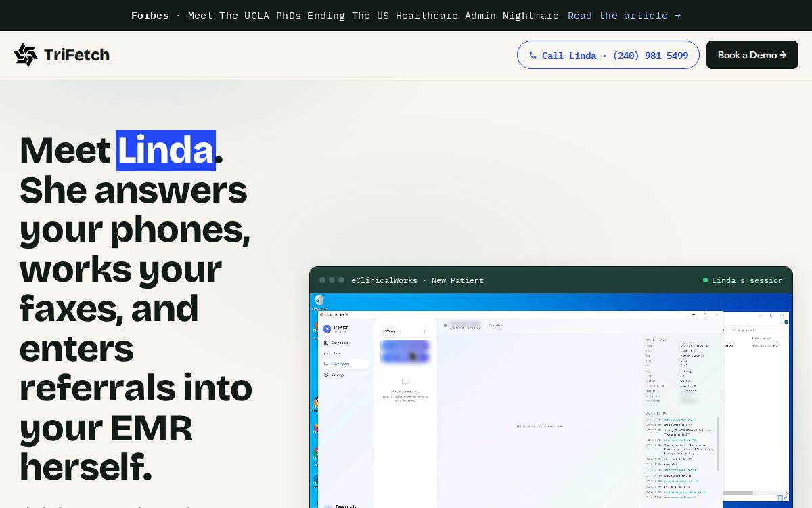This screenshot has width=812, height=508.
Task: Click the Book a Demo button
Action: pos(752,55)
